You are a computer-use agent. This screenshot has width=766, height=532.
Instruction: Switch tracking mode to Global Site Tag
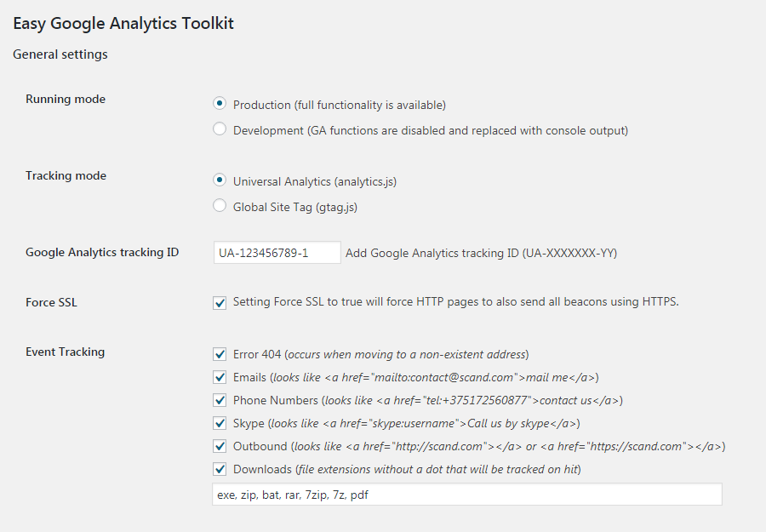[220, 206]
